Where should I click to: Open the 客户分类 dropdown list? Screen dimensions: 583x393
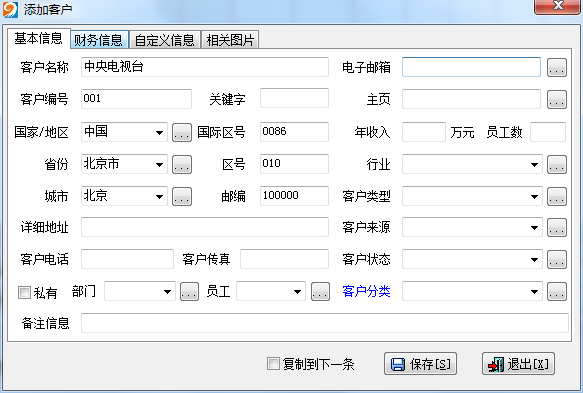(534, 291)
